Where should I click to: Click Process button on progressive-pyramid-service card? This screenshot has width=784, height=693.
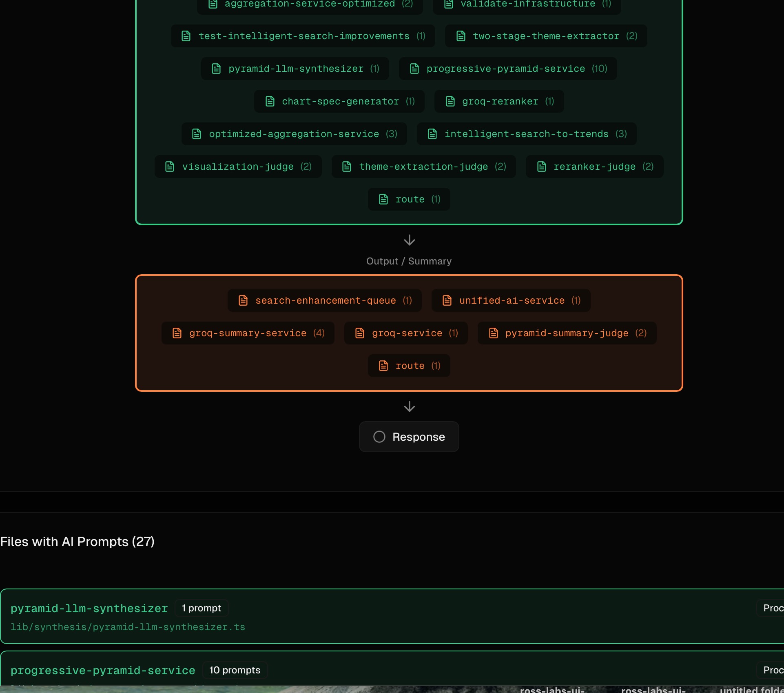(774, 670)
